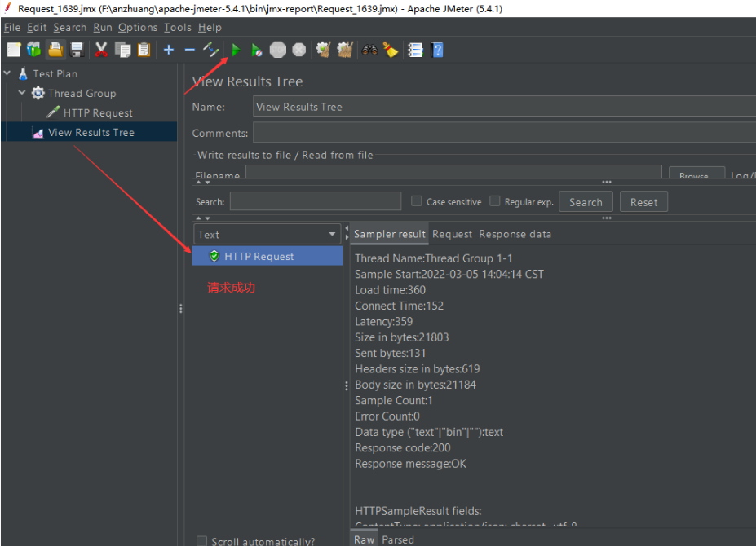Image resolution: width=756 pixels, height=546 pixels.
Task: Open the Templates icon in toolbar
Action: [x=34, y=50]
